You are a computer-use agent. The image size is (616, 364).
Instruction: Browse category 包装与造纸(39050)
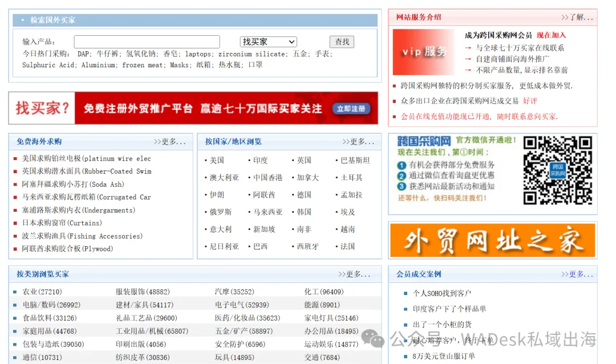pyautogui.click(x=54, y=345)
